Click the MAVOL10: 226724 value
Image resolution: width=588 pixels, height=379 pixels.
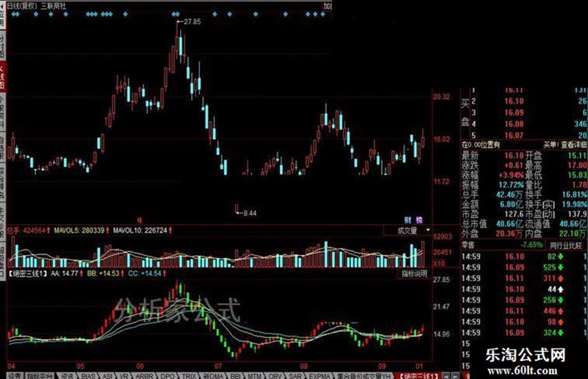[x=140, y=230]
